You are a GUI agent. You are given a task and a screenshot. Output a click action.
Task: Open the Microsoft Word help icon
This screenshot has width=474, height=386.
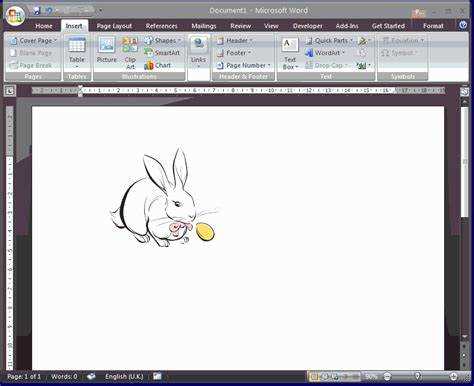click(463, 25)
